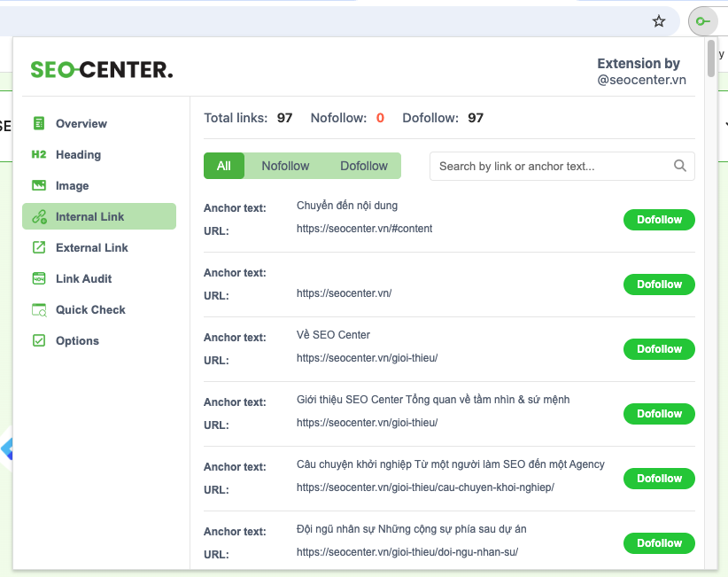Open the SEO Center extension toolbar icon
Viewport: 728px width, 577px height.
(701, 21)
